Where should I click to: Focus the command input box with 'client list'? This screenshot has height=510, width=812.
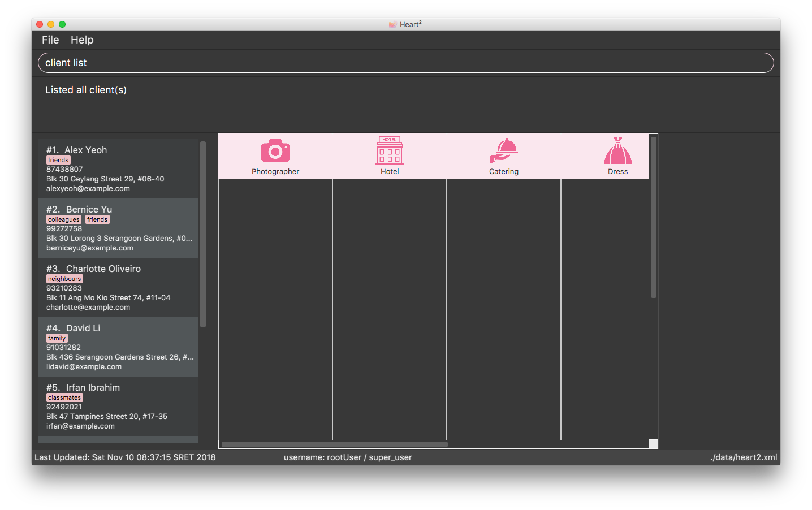click(405, 63)
